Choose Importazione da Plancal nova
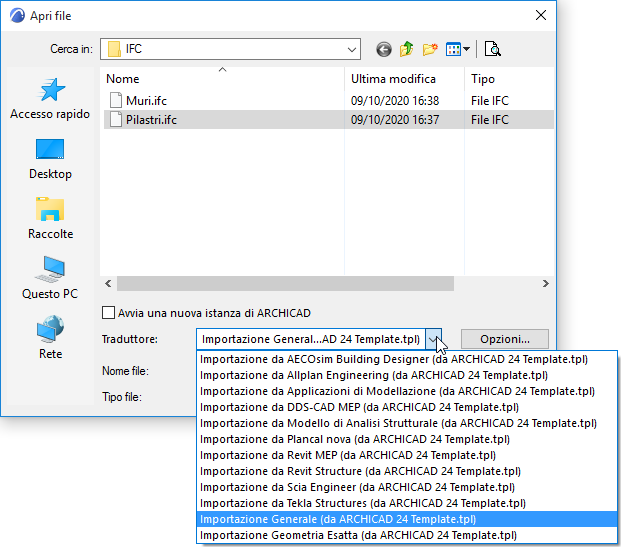This screenshot has width=621, height=547. coord(407,439)
